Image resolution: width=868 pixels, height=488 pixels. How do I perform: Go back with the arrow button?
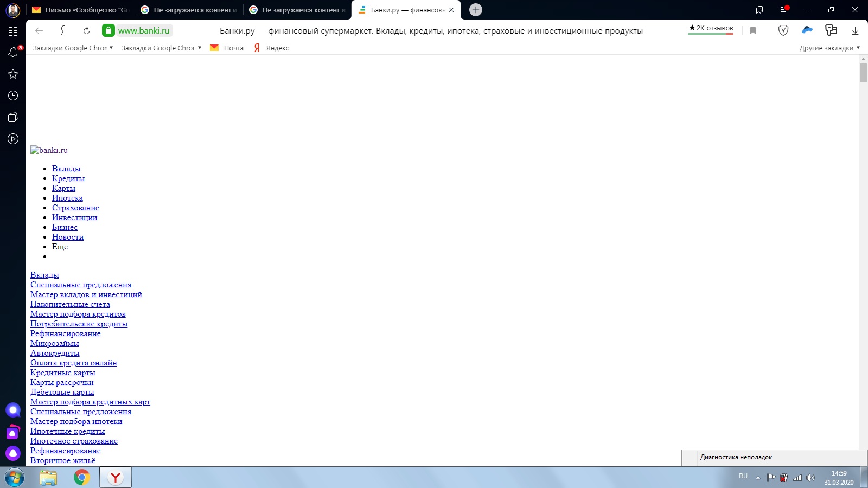[39, 31]
